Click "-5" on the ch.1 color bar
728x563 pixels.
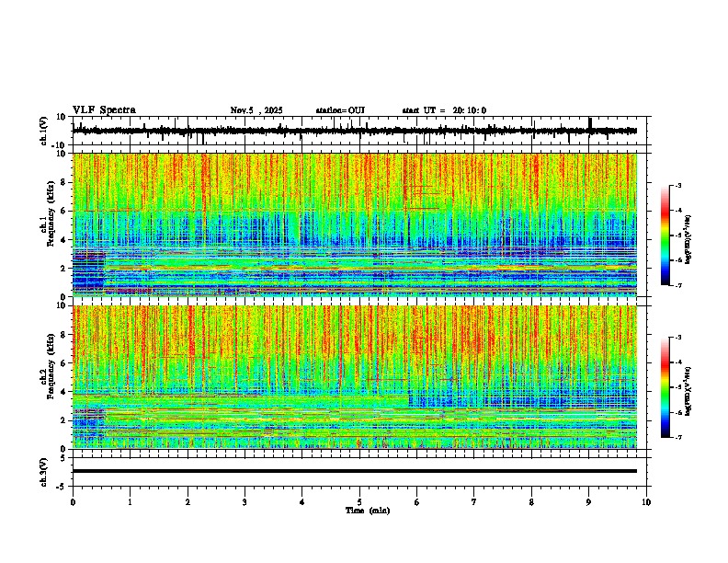pyautogui.click(x=677, y=236)
